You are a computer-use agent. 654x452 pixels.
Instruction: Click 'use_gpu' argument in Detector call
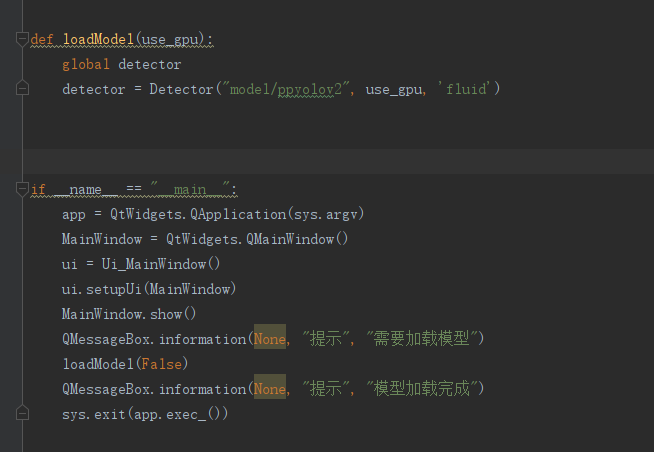[x=394, y=89]
